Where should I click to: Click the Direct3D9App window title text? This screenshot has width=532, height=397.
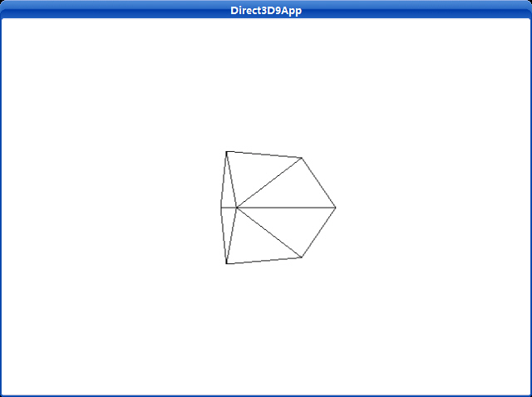266,11
